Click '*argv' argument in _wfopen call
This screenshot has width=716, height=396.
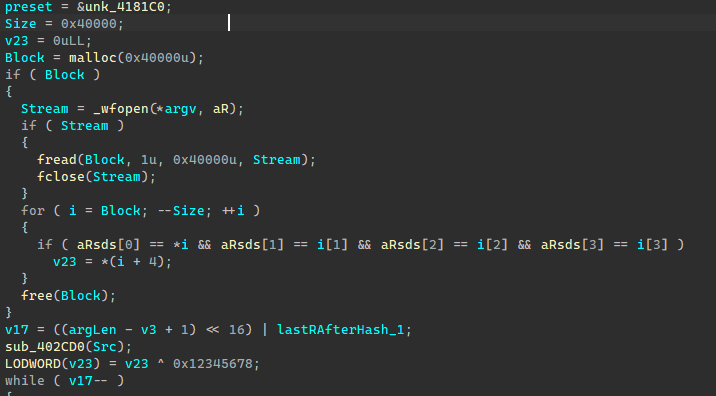click(177, 109)
